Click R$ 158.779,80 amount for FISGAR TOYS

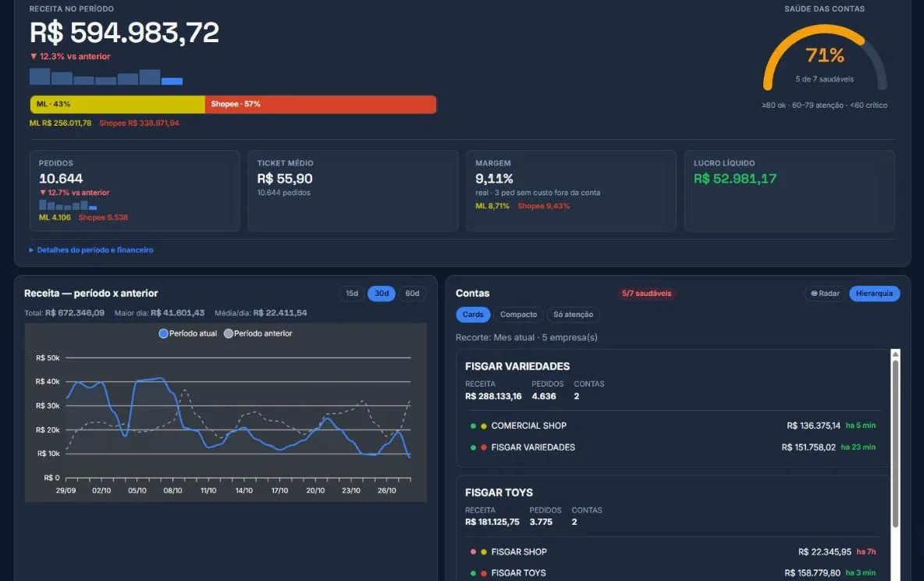tap(812, 572)
